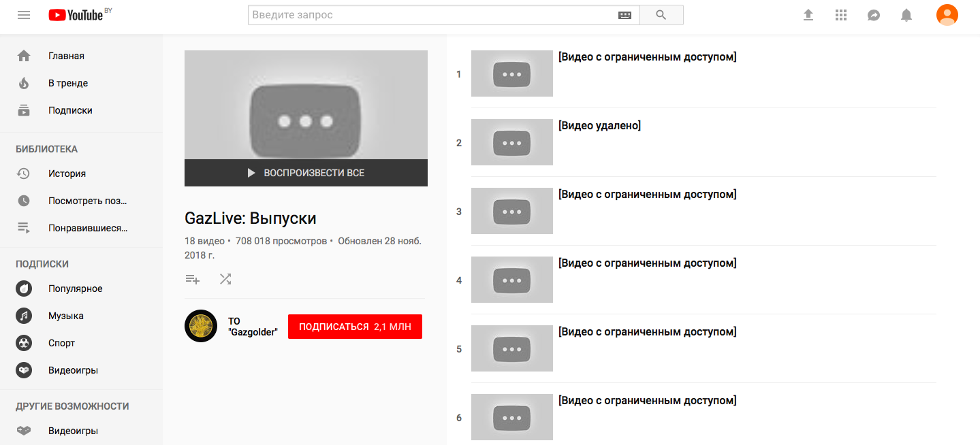Click the Популярное channel icon
This screenshot has height=445, width=980.
(x=24, y=289)
